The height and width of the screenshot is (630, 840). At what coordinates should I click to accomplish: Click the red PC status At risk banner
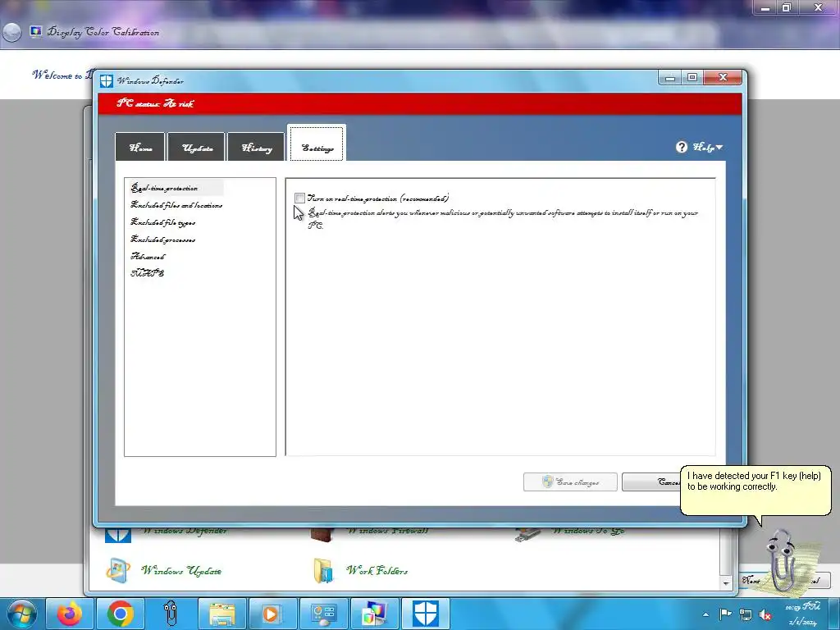420,103
